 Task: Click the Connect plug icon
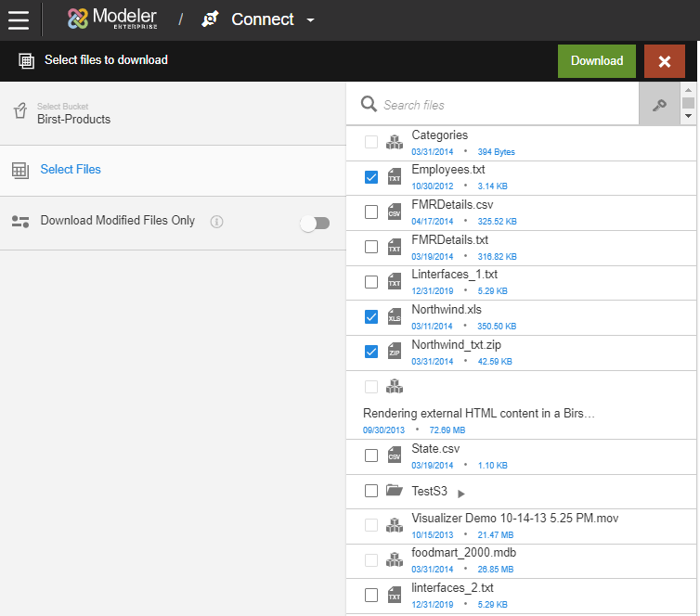[210, 19]
